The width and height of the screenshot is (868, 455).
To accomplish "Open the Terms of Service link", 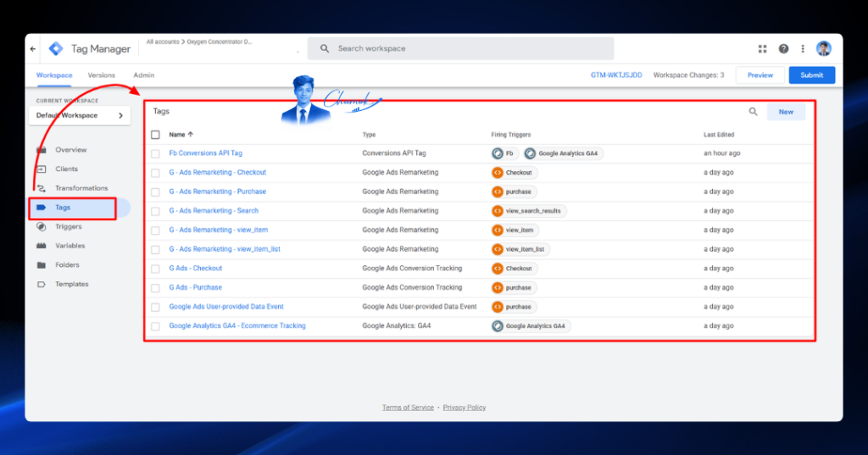I will click(408, 408).
